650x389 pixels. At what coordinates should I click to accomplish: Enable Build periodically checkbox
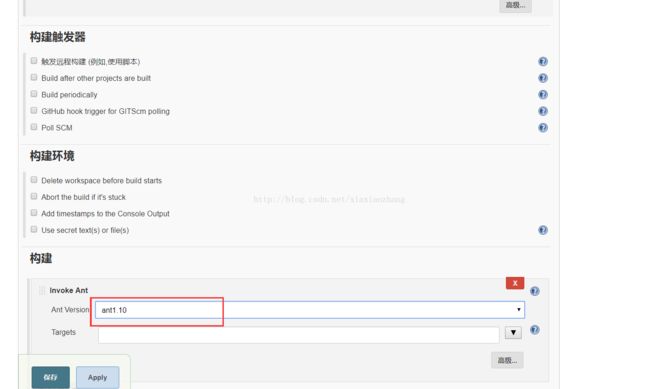point(34,94)
